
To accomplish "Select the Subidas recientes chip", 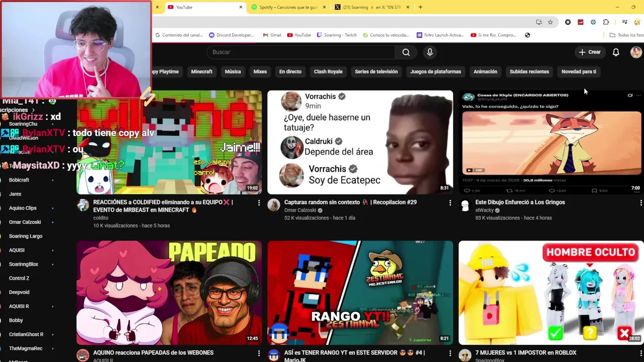I will (529, 72).
